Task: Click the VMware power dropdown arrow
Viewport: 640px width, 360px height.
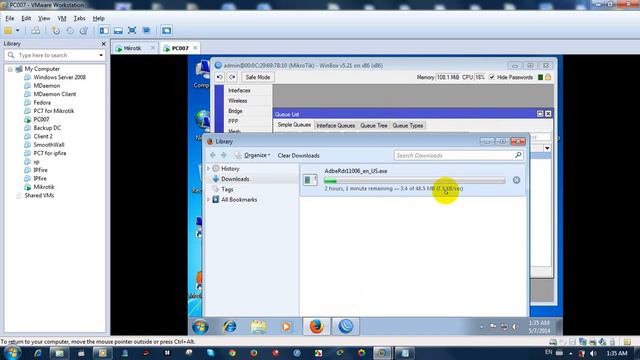Action: click(18, 31)
